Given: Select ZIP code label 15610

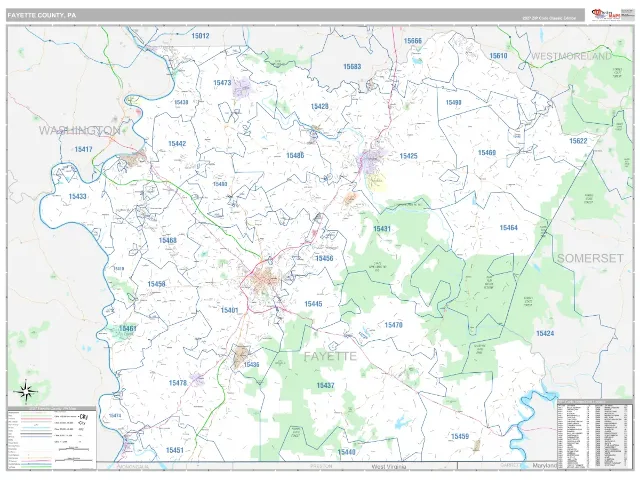Looking at the screenshot, I should point(498,56).
